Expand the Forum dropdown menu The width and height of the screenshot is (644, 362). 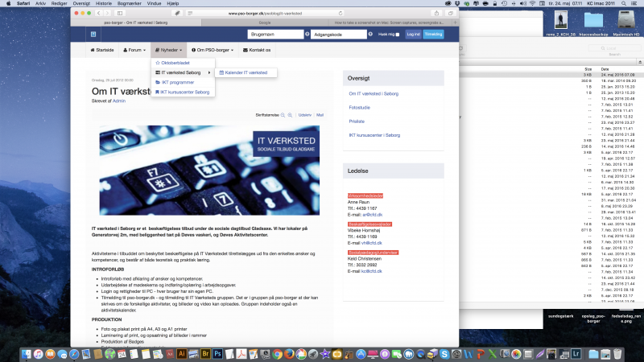(134, 50)
